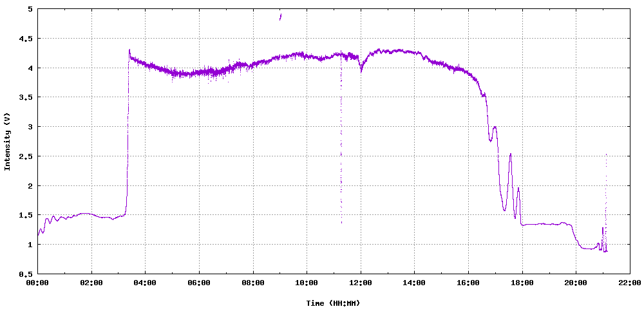Click the 'Intensity (V)' y-axis label
The height and width of the screenshot is (309, 644).
pos(7,141)
